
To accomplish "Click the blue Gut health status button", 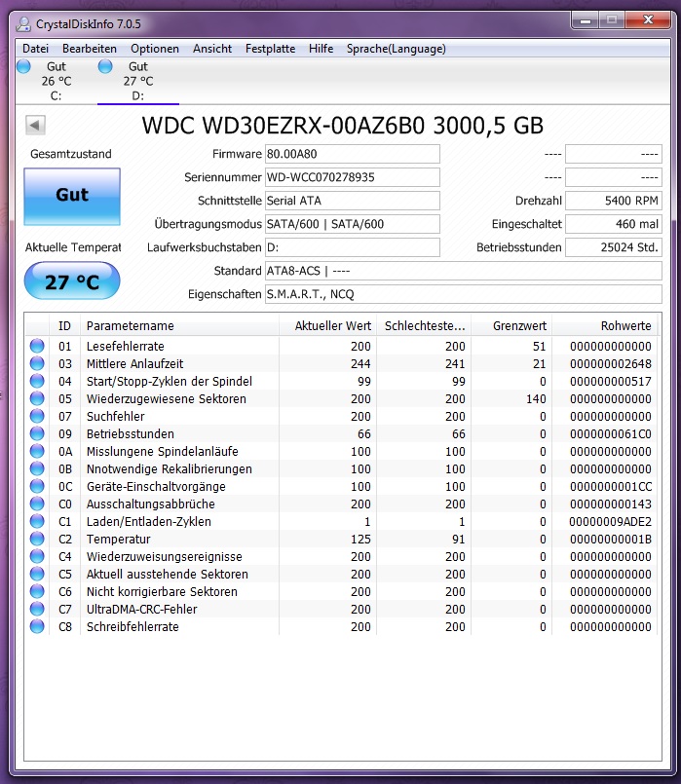I will pos(72,196).
